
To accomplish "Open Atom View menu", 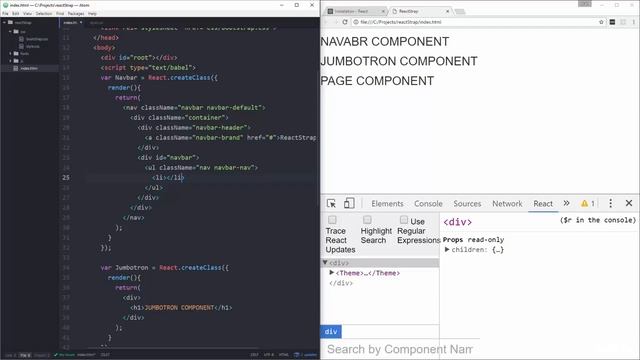I will [x=27, y=13].
